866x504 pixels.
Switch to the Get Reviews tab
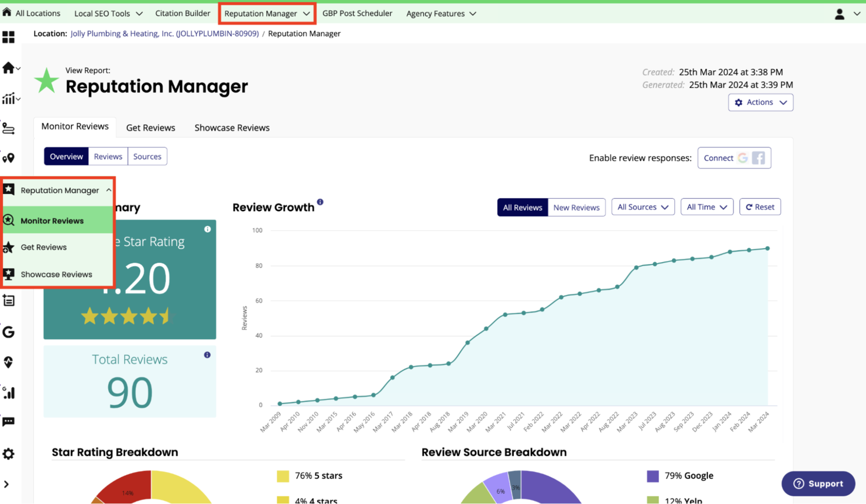(x=151, y=127)
